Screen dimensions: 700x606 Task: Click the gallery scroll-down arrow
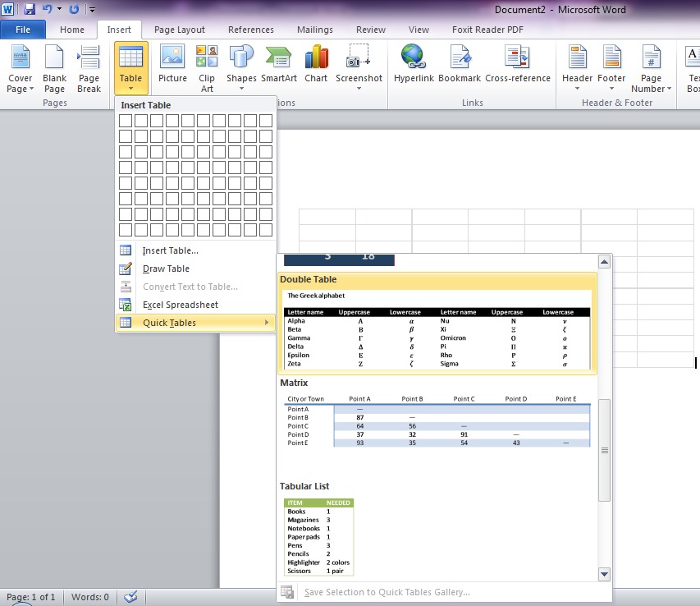[604, 574]
